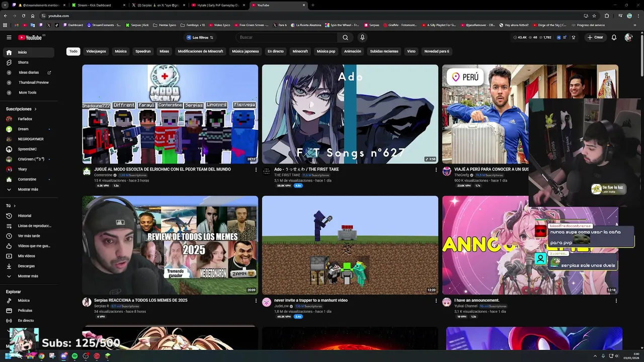Open Spotify from the taskbar
This screenshot has width=644, height=362.
74,356
